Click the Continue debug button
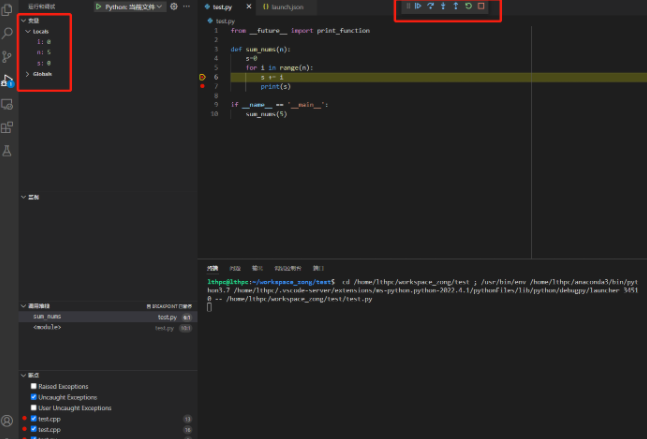The image size is (647, 439). pyautogui.click(x=418, y=6)
